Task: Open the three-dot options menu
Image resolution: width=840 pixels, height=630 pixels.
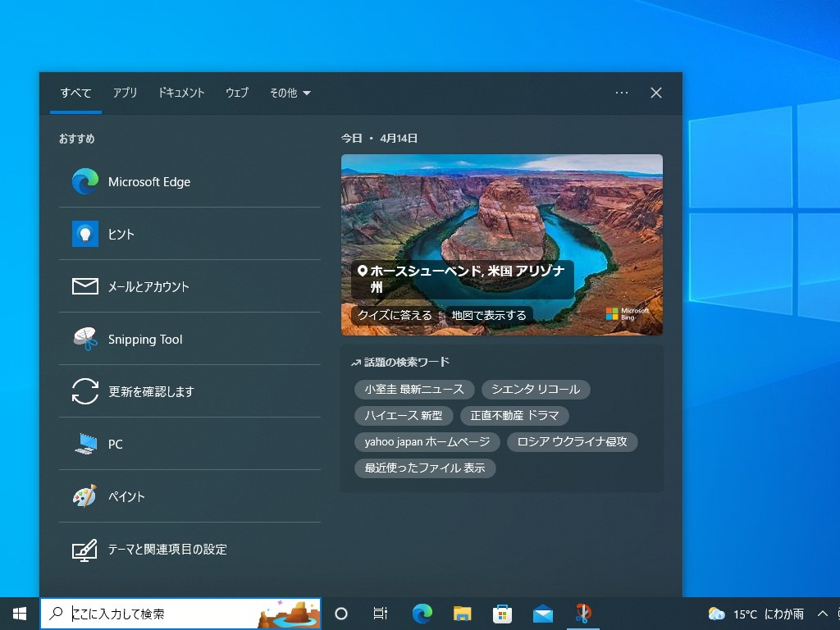Action: tap(622, 93)
